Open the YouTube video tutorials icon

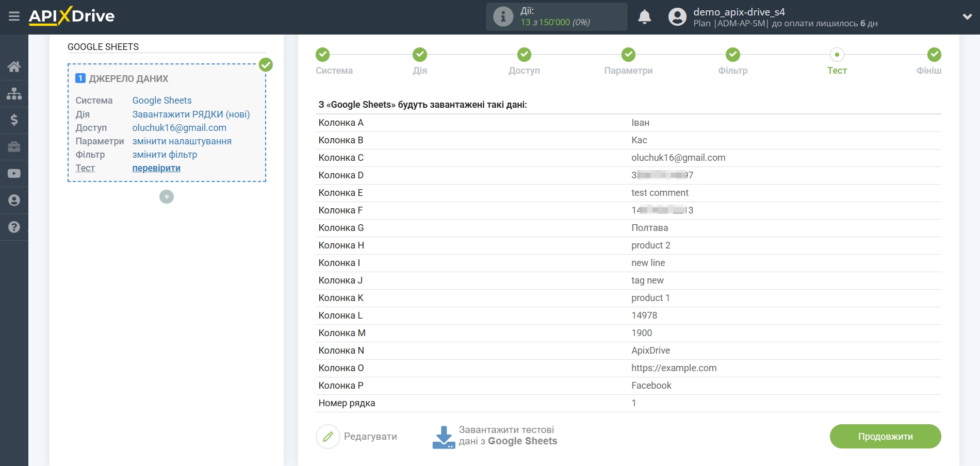coord(14,174)
